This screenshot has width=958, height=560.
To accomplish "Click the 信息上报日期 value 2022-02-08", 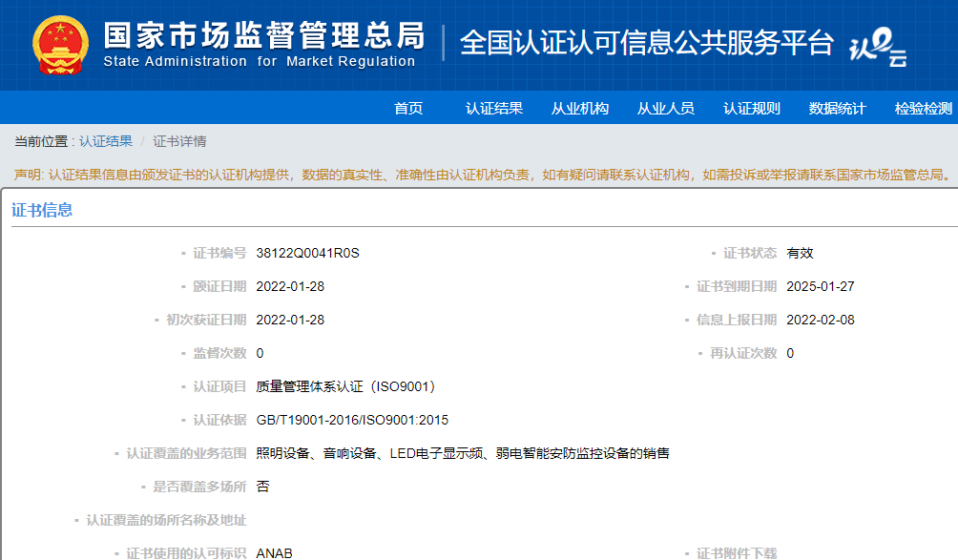I will 820,320.
